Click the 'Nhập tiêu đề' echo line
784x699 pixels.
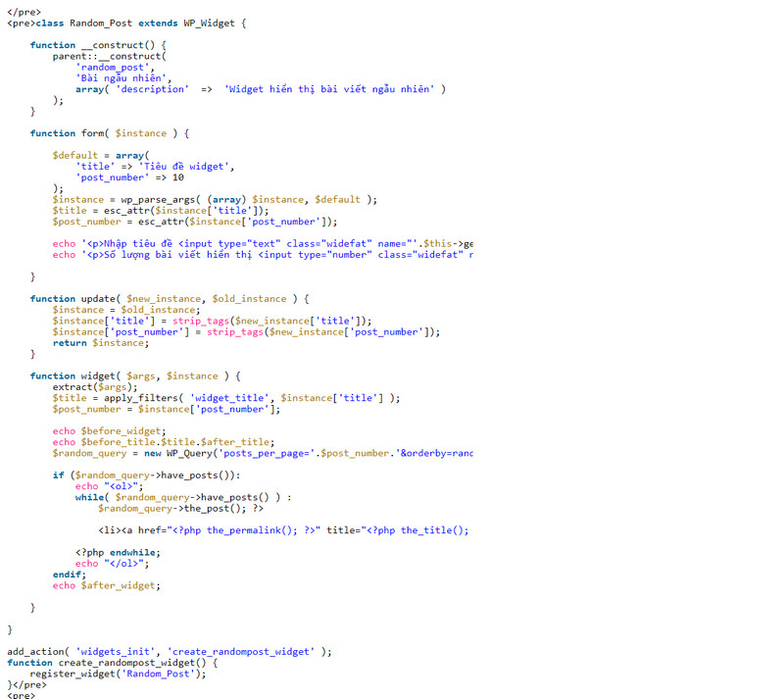[263, 243]
